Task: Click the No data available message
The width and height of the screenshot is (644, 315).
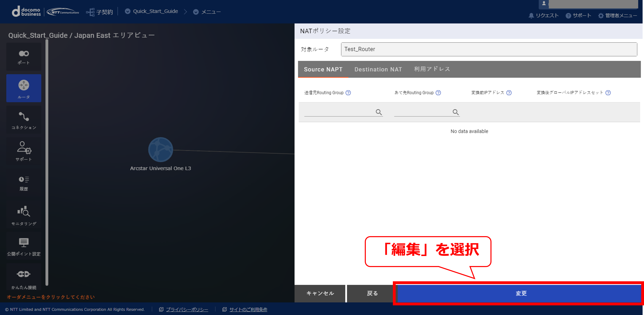Action: coord(469,131)
